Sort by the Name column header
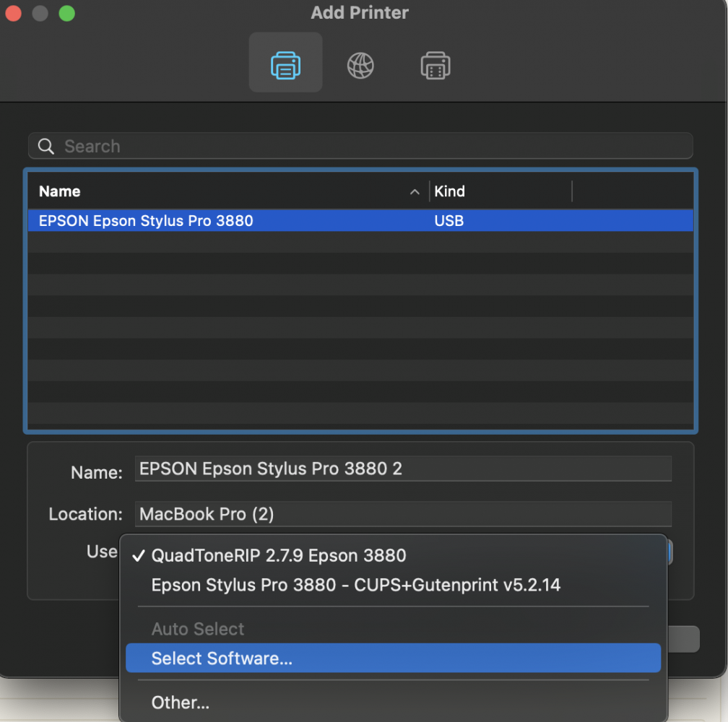The width and height of the screenshot is (728, 722). click(x=59, y=191)
